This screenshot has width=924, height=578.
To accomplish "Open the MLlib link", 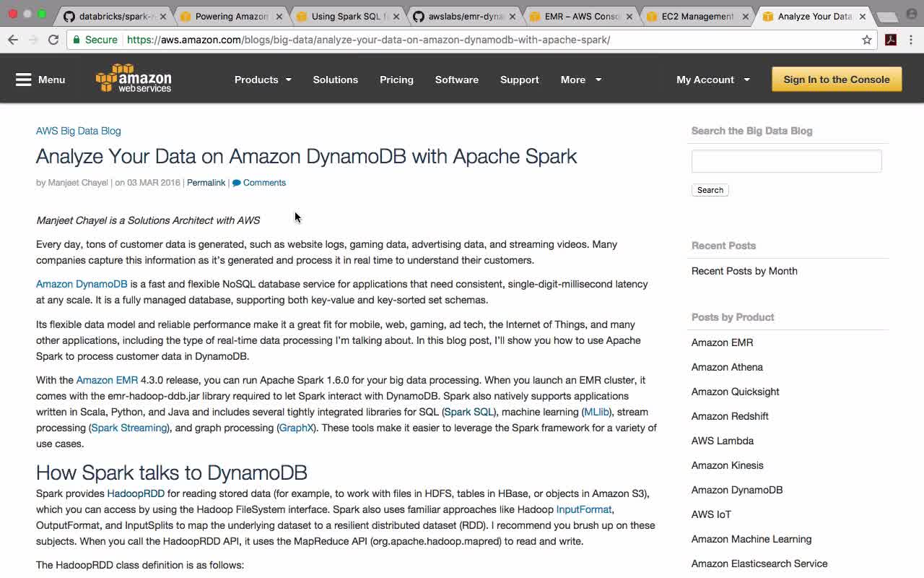I will coord(597,412).
